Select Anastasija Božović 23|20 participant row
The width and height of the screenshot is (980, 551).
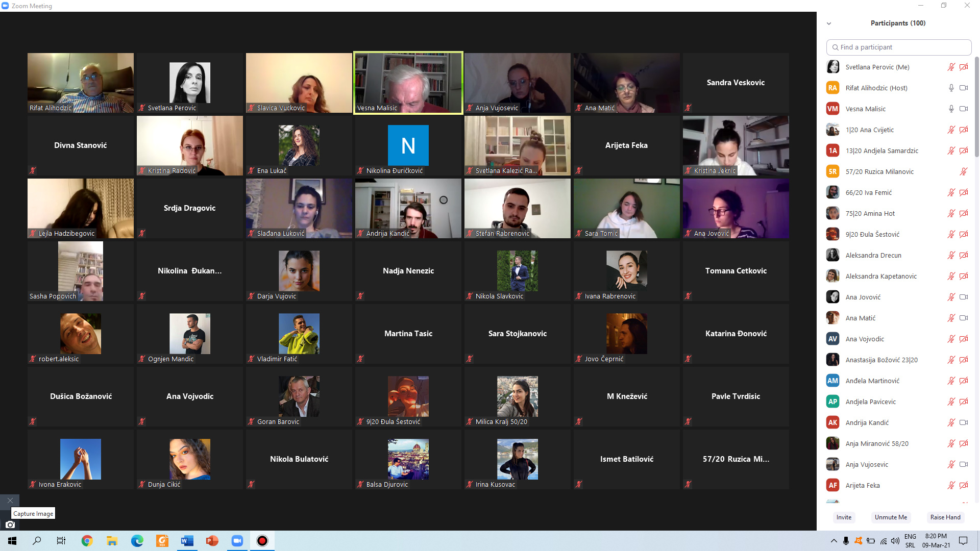(898, 360)
